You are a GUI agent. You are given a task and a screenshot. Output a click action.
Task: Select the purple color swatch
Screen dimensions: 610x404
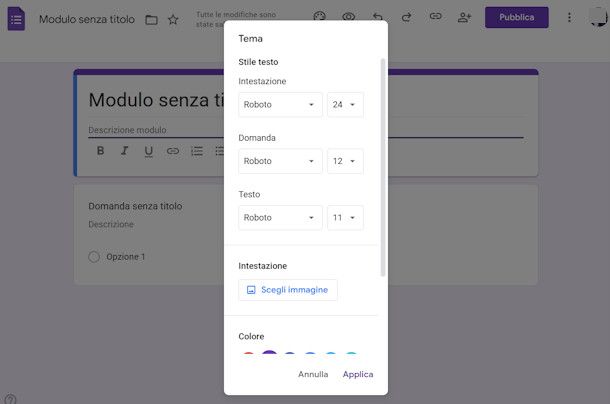click(269, 356)
